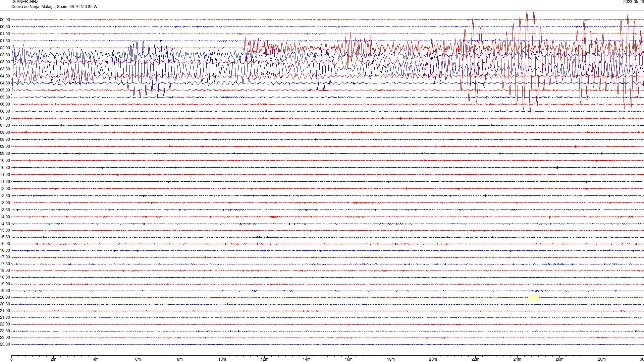Click the 07:30 time row label
Image resolution: width=644 pixels, height=362 pixels.
point(5,125)
